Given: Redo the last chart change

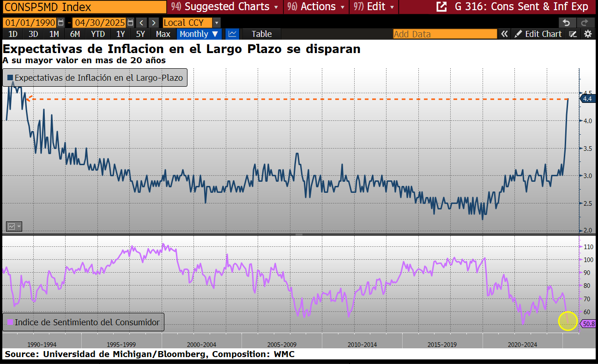Looking at the screenshot, I should [585, 23].
